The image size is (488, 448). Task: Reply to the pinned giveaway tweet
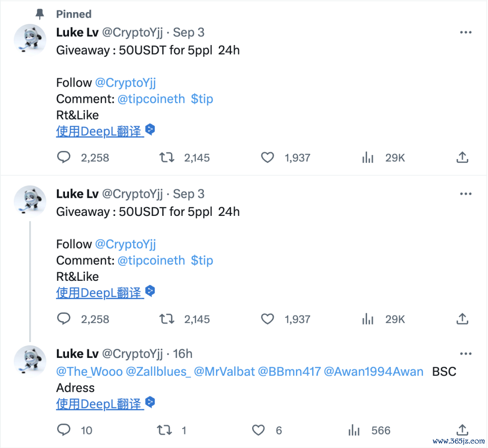(64, 157)
